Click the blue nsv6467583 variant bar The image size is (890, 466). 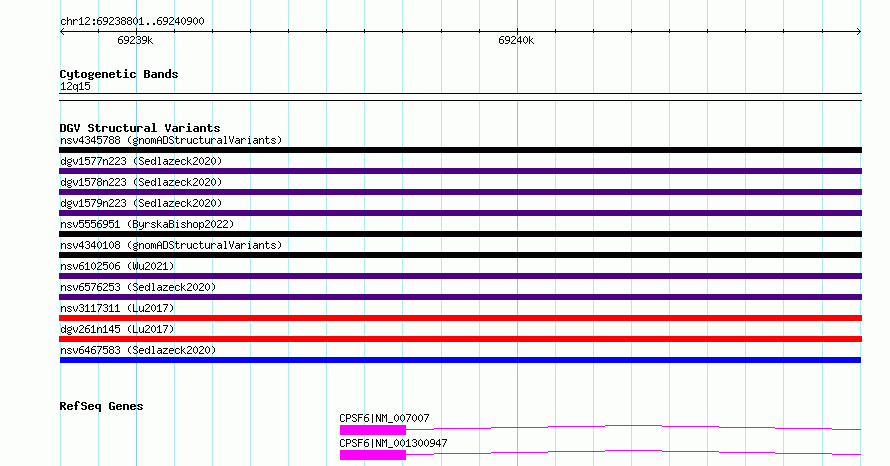pos(460,360)
